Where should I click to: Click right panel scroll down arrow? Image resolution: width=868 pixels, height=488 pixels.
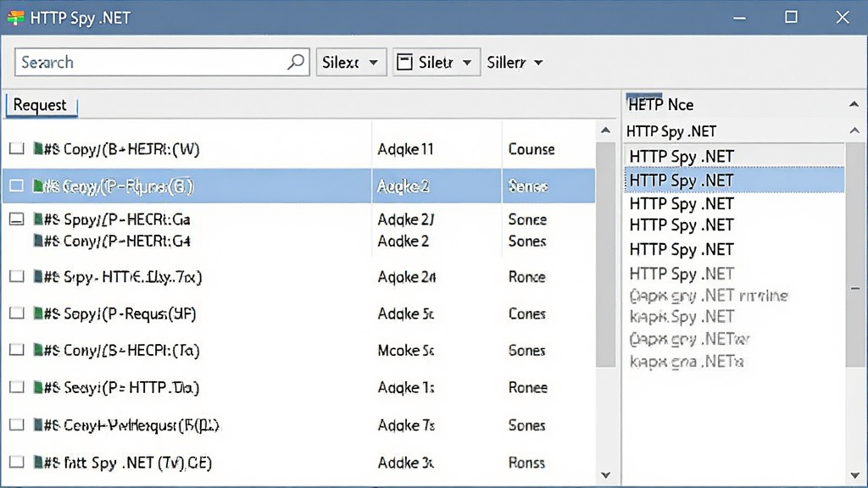coord(854,475)
